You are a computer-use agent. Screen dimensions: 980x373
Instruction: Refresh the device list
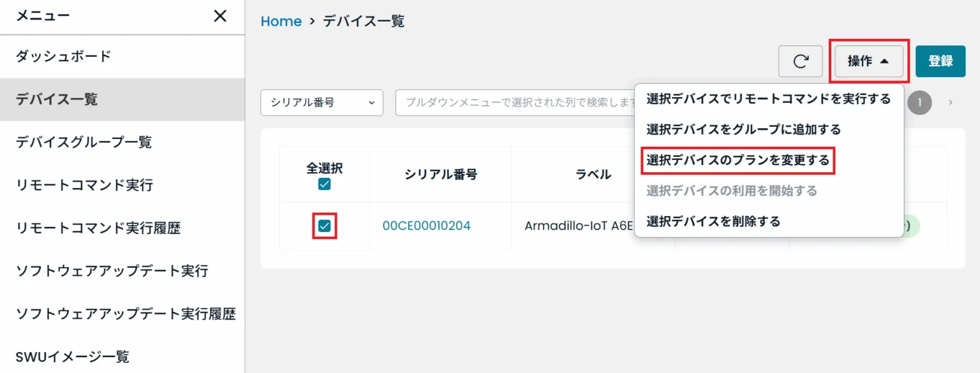click(x=800, y=61)
